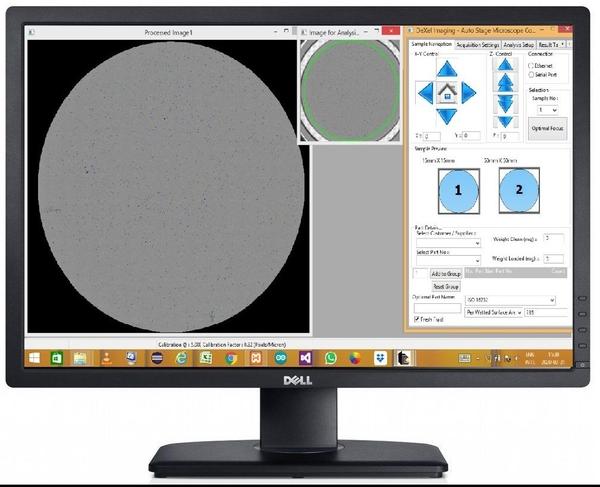The image size is (600, 487).
Task: Click taskbar clock in system tray
Action: pyautogui.click(x=552, y=358)
